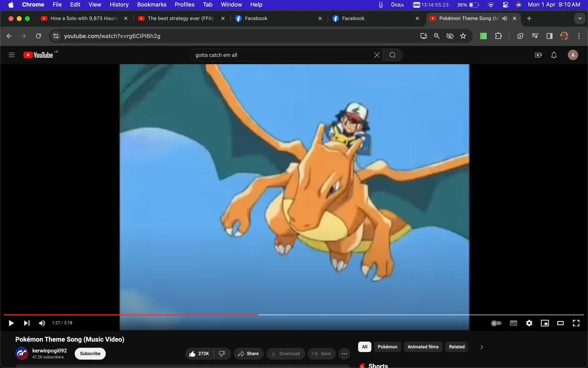
Task: Skip to the next video
Action: coord(26,323)
